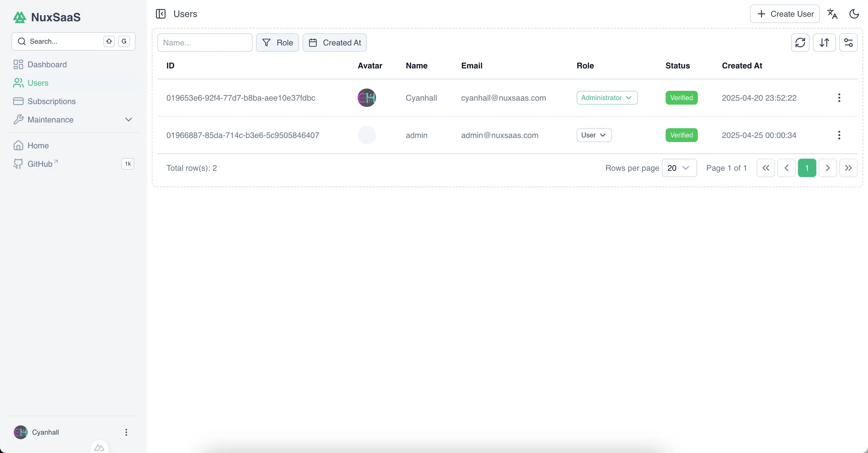Open actions menu for admin row
Image resolution: width=868 pixels, height=453 pixels.
point(839,135)
